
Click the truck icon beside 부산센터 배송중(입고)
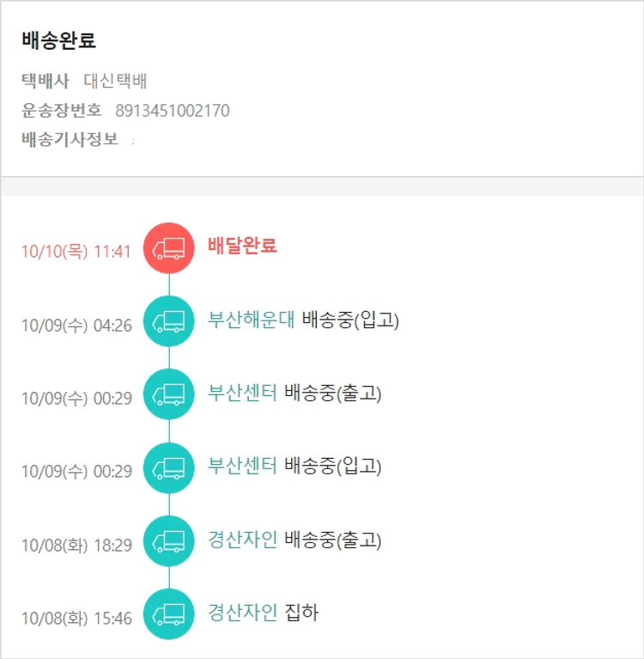pyautogui.click(x=169, y=467)
